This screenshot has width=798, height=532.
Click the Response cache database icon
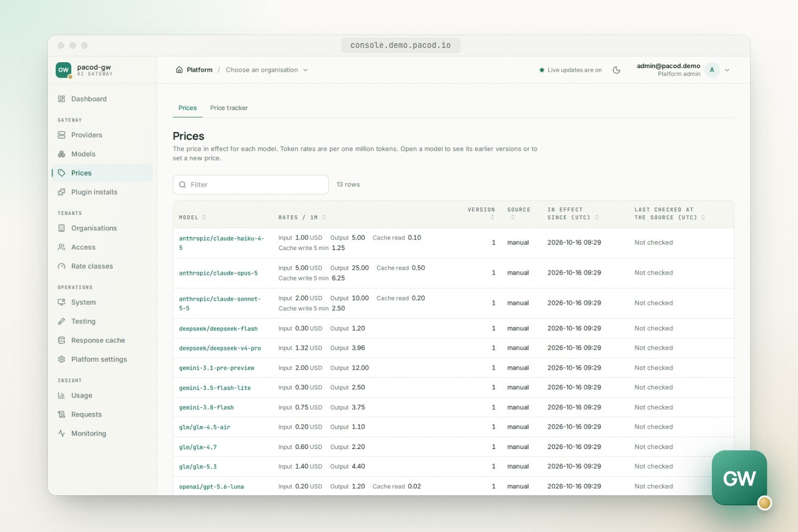point(62,340)
